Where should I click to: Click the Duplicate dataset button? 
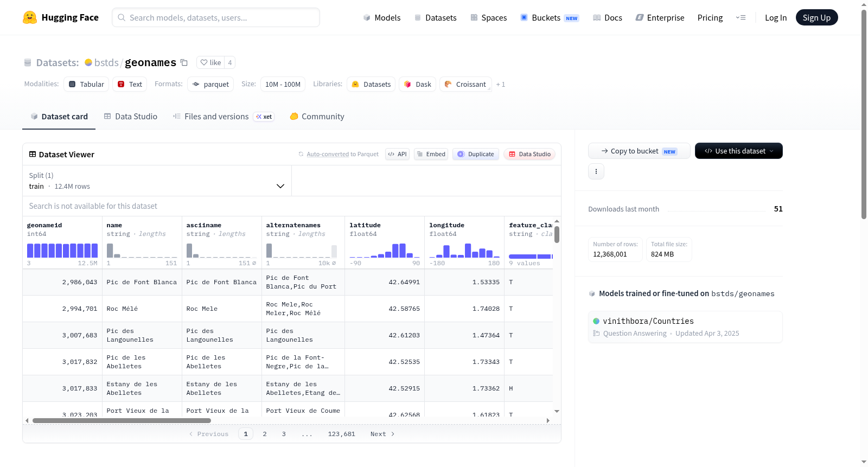(x=476, y=154)
